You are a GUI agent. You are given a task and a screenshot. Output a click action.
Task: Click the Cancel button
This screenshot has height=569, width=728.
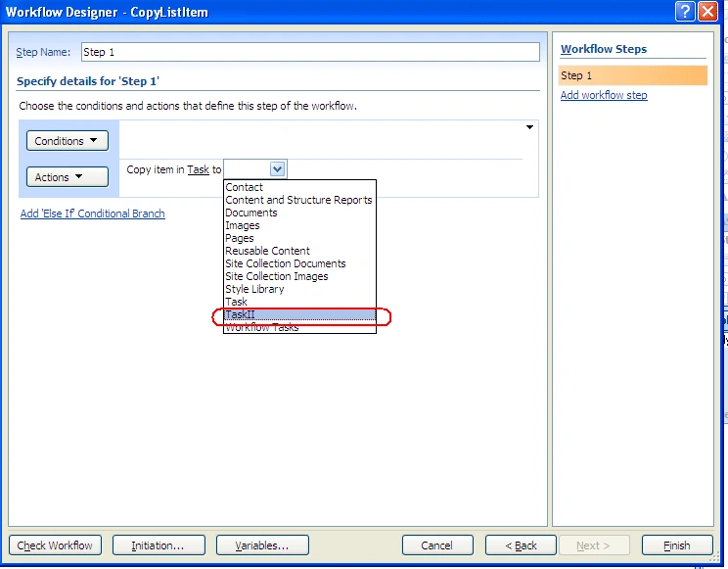click(437, 545)
